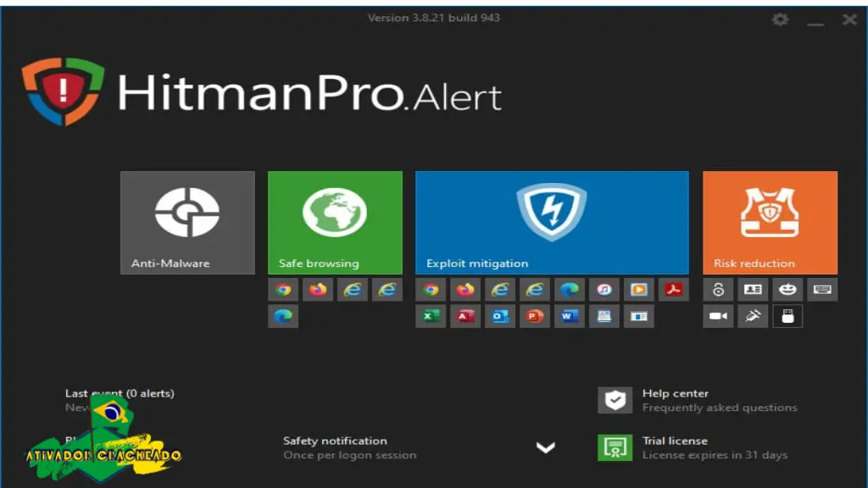Click the Windows Media Player icon

point(639,290)
